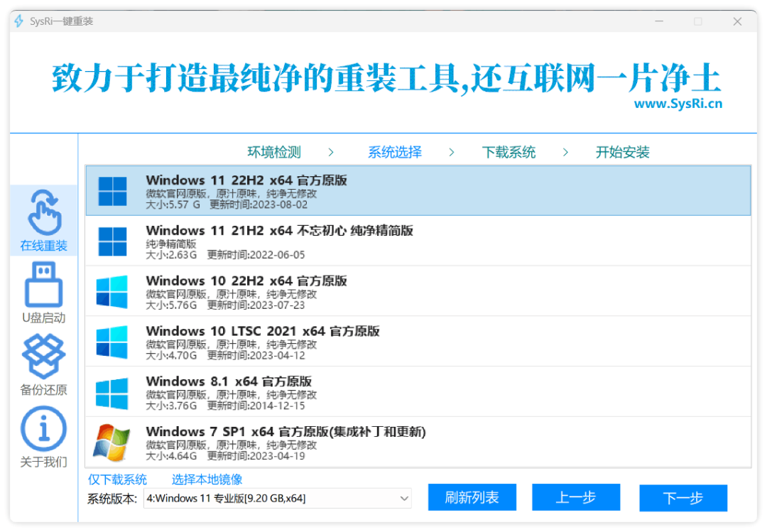Click the Windows 10 LTSC 2021 logo

tap(112, 342)
